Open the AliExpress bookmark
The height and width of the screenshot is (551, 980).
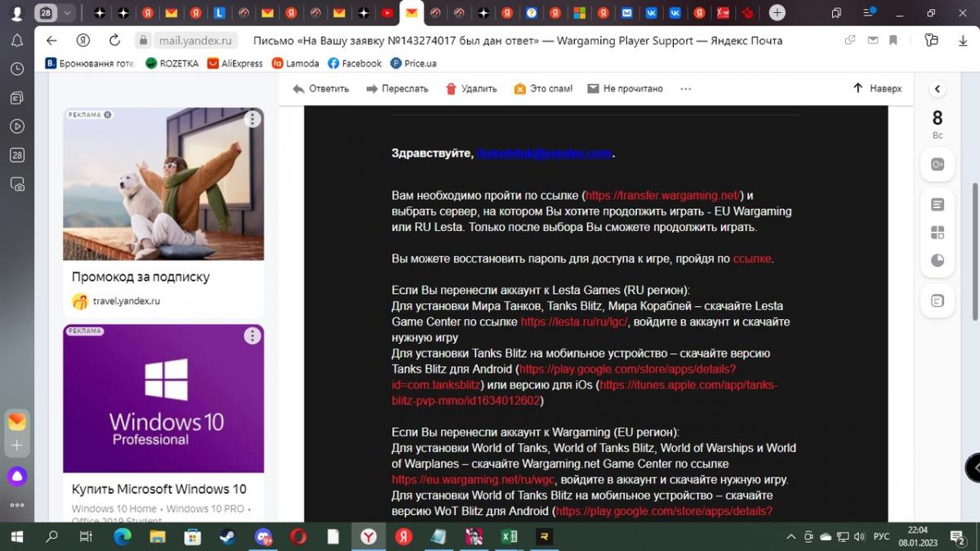click(235, 63)
